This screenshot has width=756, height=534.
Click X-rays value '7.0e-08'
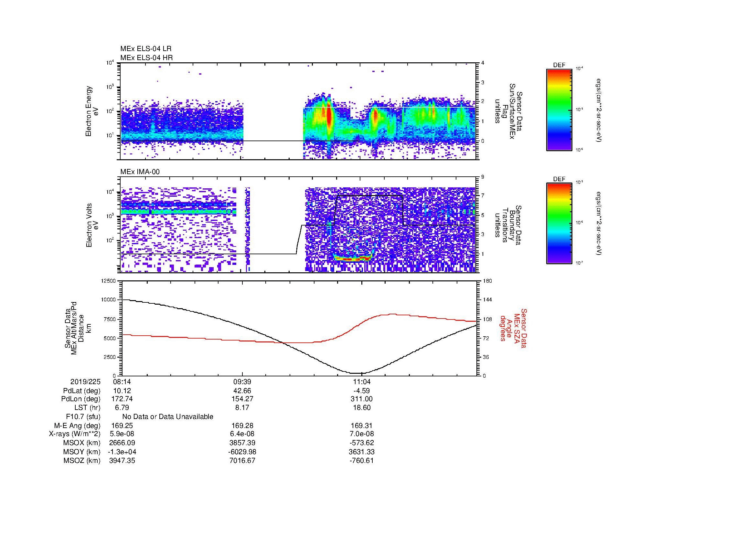tap(362, 434)
